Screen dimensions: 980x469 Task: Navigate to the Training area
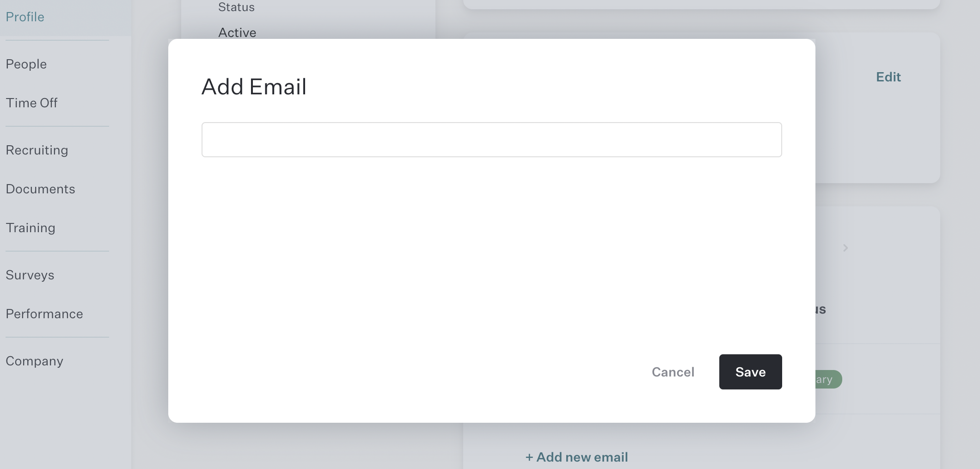tap(31, 228)
